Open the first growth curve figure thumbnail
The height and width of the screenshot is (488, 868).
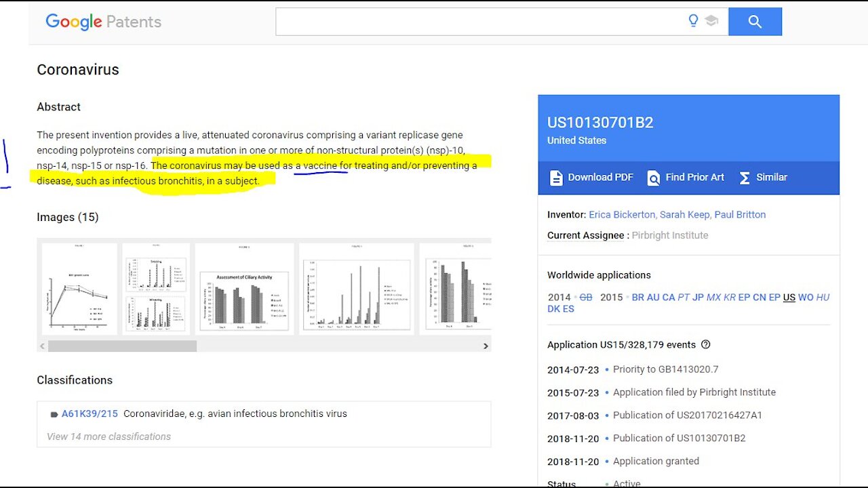(79, 289)
